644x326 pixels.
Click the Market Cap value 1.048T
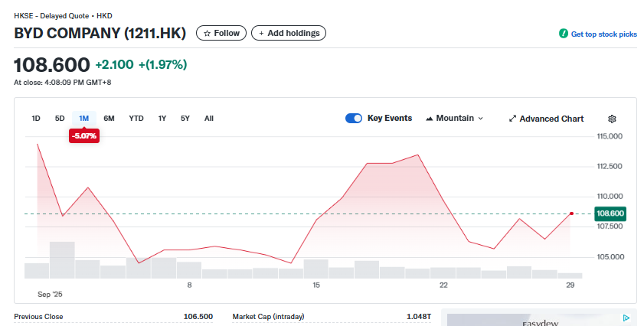[x=419, y=317]
